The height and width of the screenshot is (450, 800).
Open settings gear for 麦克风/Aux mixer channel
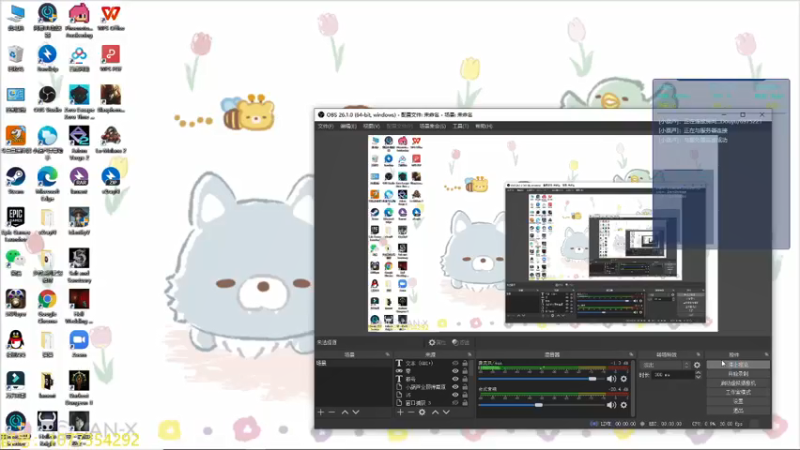[623, 379]
